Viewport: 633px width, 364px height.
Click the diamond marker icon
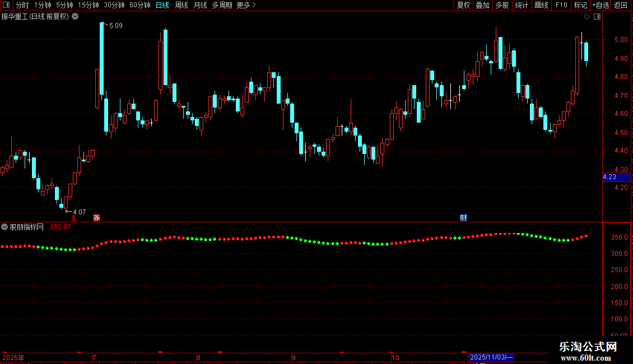coord(587,17)
